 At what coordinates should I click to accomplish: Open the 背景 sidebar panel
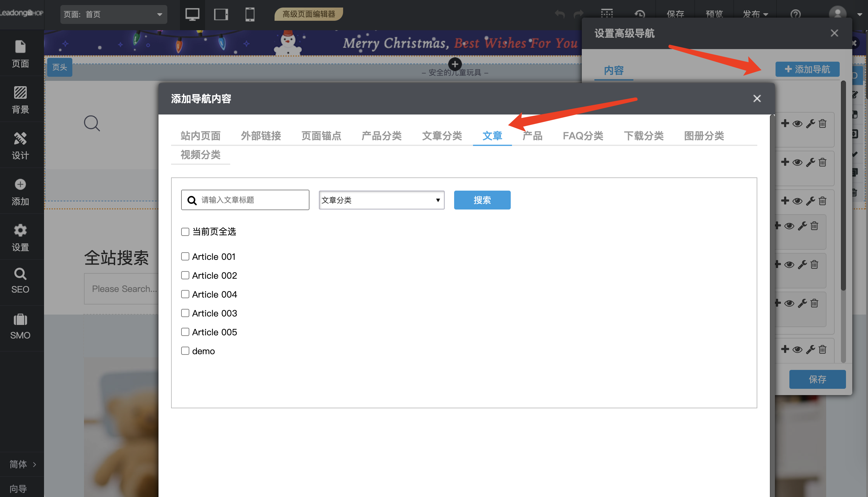tap(20, 99)
